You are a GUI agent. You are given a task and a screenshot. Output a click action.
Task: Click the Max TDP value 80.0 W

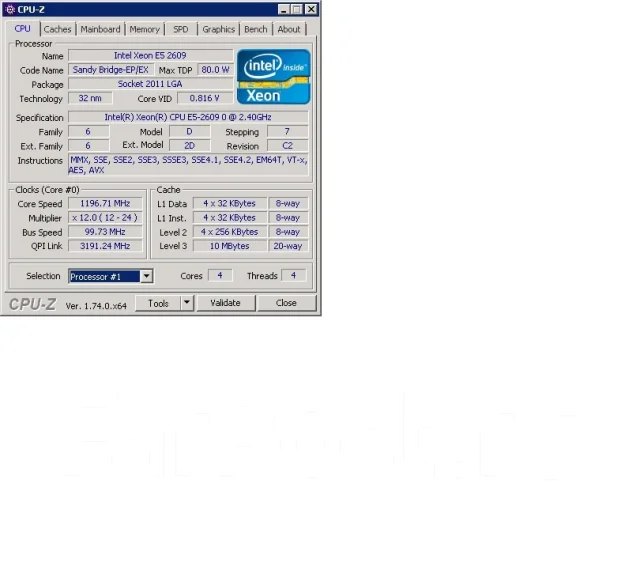coord(216,70)
